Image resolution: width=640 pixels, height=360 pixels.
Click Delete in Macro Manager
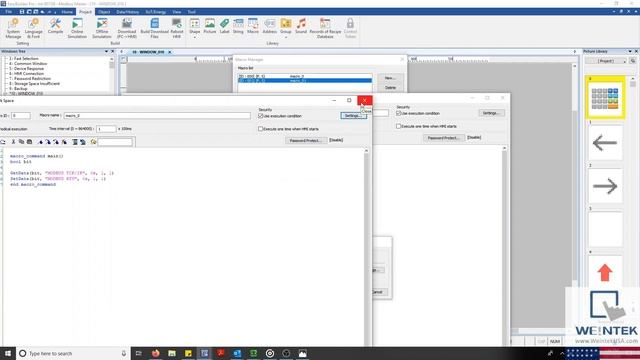[x=390, y=87]
